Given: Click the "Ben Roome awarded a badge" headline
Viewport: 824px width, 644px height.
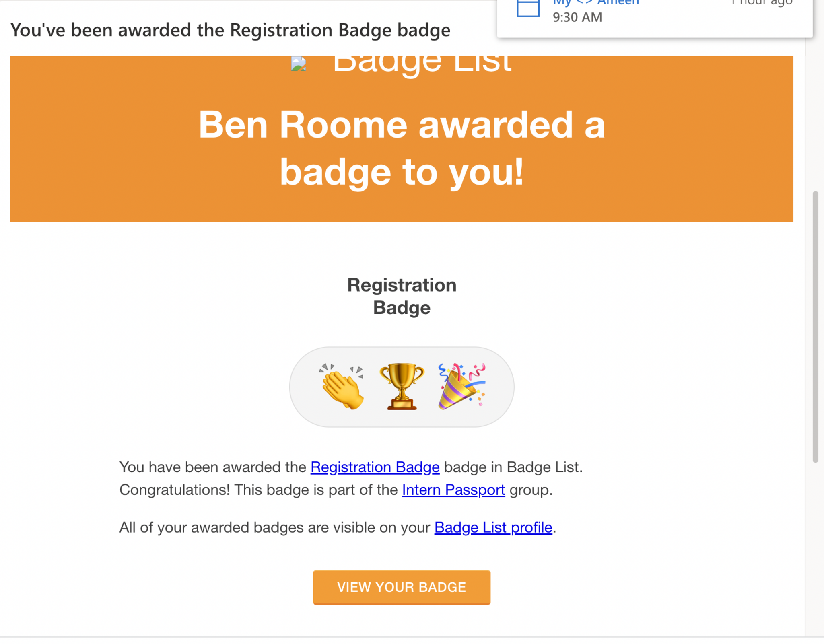Looking at the screenshot, I should click(402, 148).
